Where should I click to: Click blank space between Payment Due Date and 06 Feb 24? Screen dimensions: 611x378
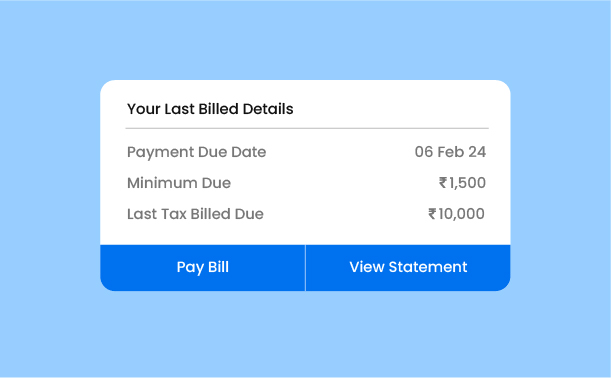click(340, 152)
